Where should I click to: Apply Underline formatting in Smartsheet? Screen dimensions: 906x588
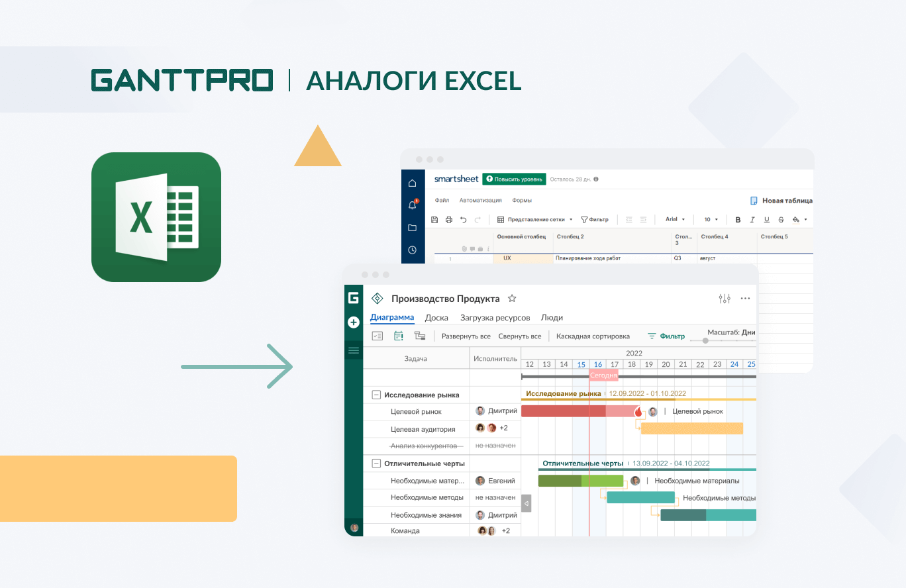[x=766, y=219]
